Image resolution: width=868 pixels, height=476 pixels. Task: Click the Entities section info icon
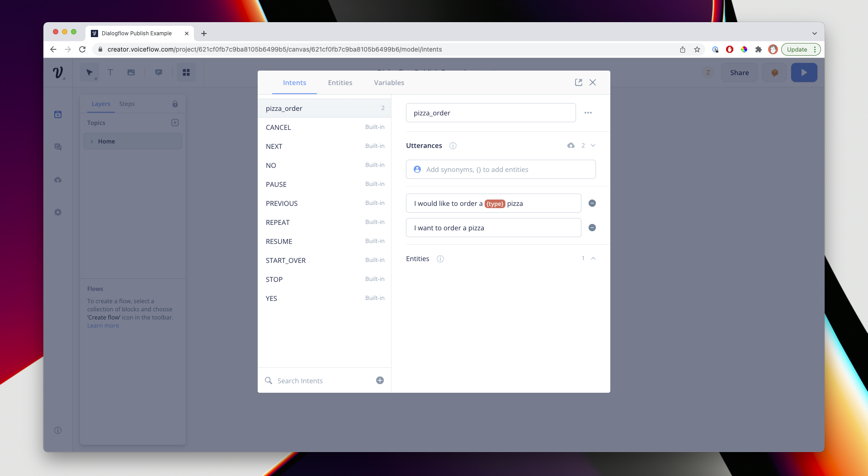coord(440,259)
